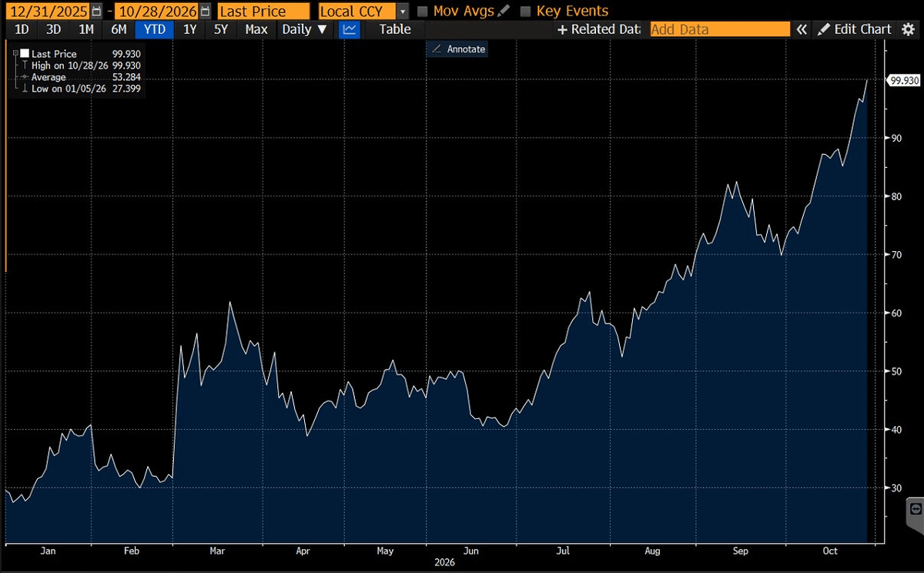Click the Annotate button
Image resolution: width=924 pixels, height=573 pixels.
tap(457, 49)
